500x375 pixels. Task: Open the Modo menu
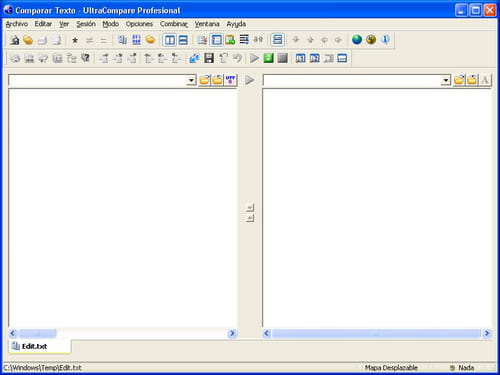pos(110,24)
